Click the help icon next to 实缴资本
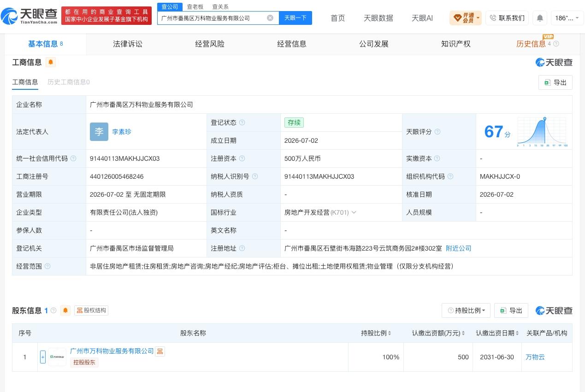 (x=437, y=158)
